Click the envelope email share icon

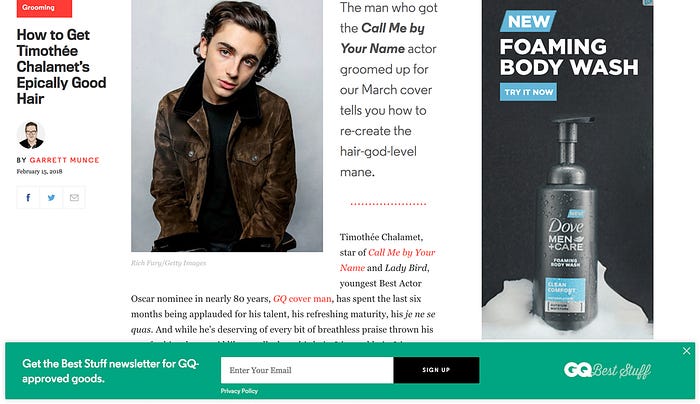point(74,197)
